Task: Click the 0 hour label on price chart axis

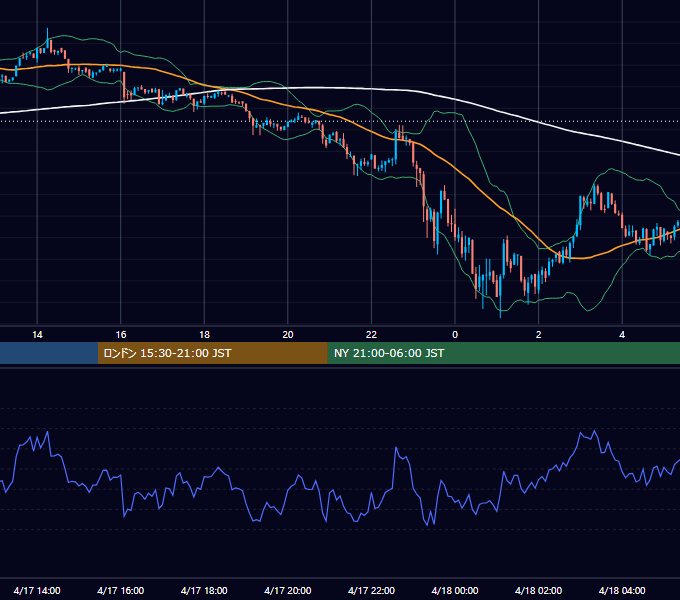Action: click(455, 335)
